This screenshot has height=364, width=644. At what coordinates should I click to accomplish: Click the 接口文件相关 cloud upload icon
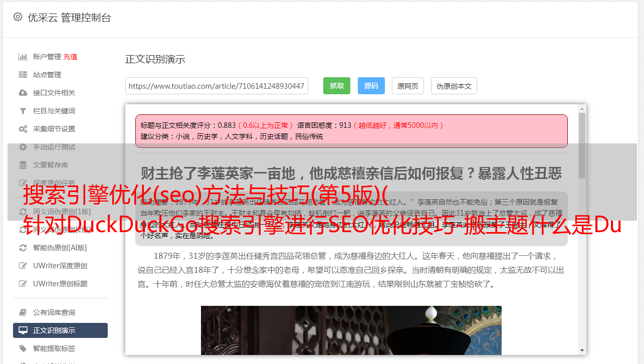pyautogui.click(x=23, y=93)
